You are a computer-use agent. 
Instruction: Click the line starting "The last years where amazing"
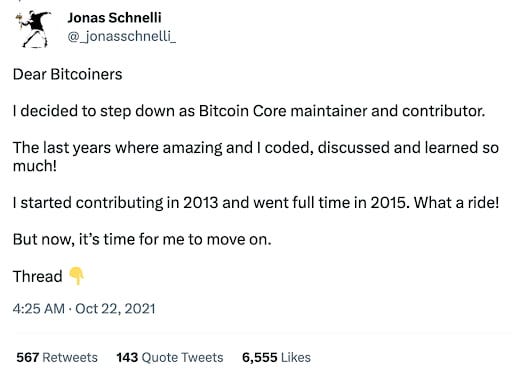click(256, 148)
